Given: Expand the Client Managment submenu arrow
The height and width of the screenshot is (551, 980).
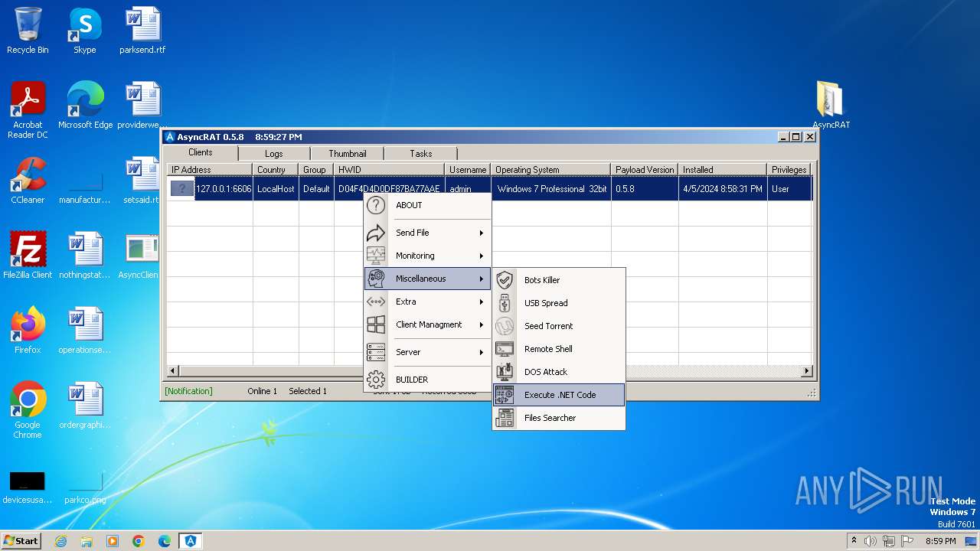Looking at the screenshot, I should pyautogui.click(x=482, y=324).
